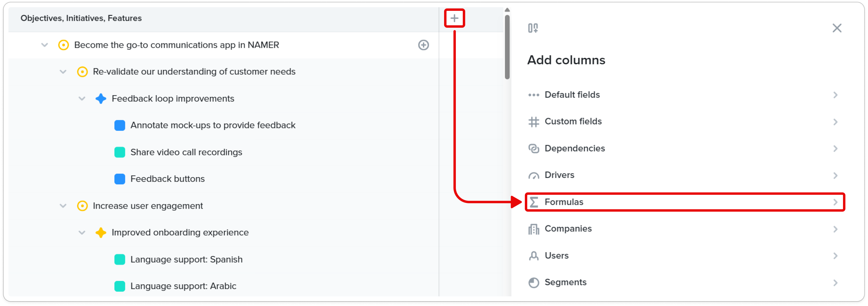Click the Formulas sigma icon
868x306 pixels.
click(x=533, y=202)
